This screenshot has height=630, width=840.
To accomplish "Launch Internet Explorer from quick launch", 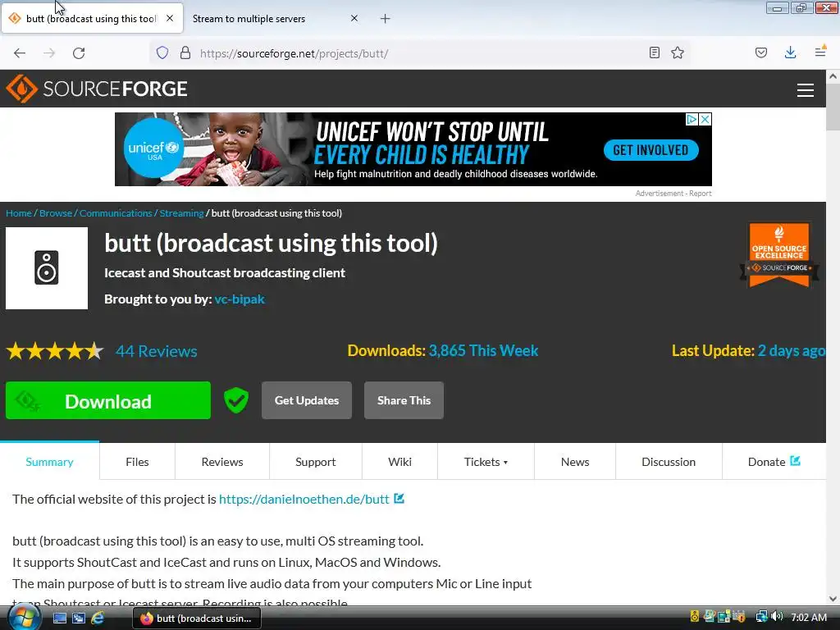I will click(98, 619).
